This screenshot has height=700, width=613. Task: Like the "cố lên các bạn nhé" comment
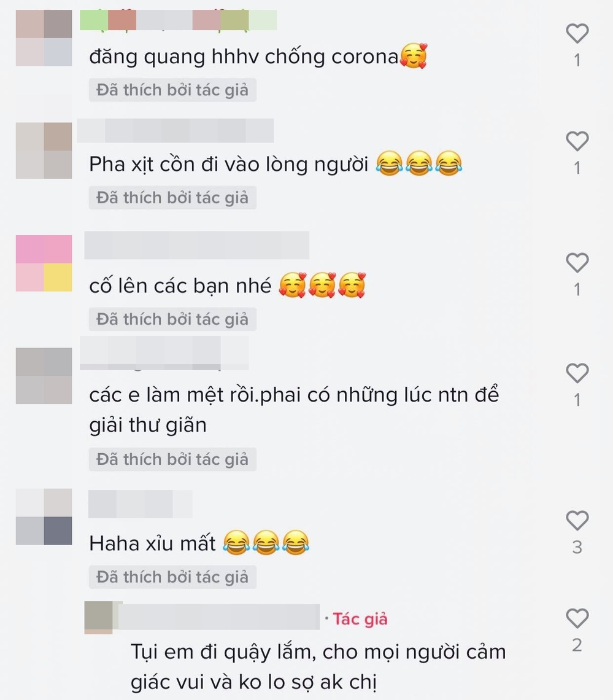tap(577, 263)
